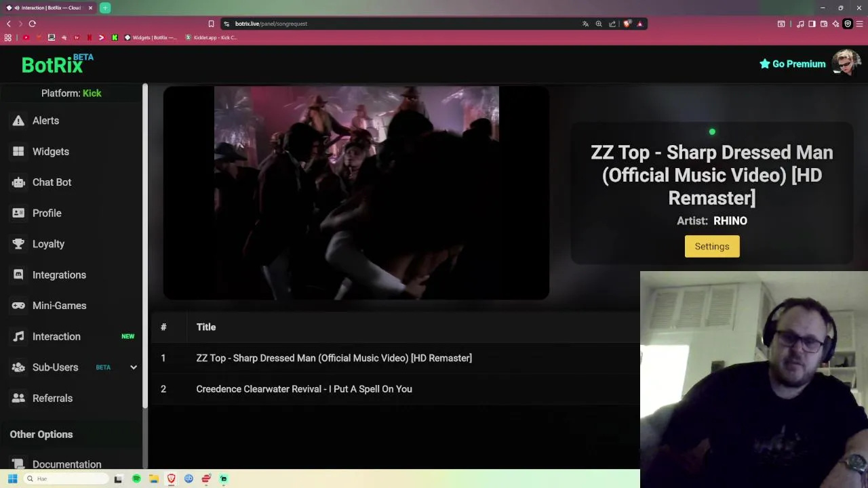
Task: Close the Interaction BotRix tab
Action: (90, 8)
